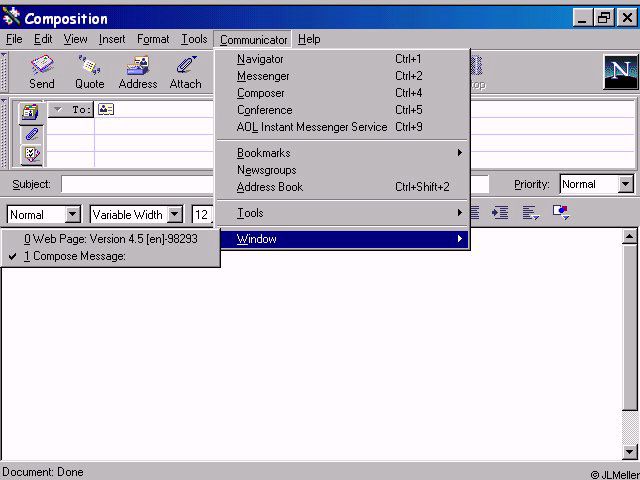This screenshot has height=480, width=640.
Task: Choose AOL Instant Messenger Service
Action: click(x=343, y=127)
